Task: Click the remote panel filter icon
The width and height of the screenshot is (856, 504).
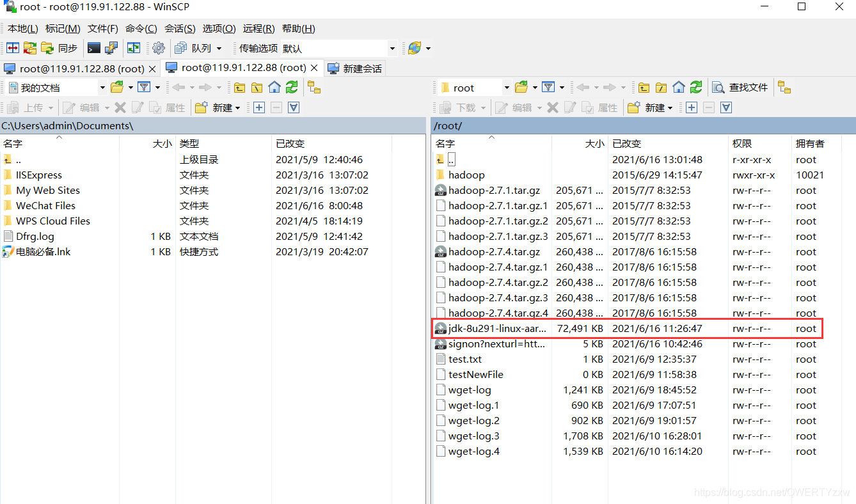Action: click(548, 87)
